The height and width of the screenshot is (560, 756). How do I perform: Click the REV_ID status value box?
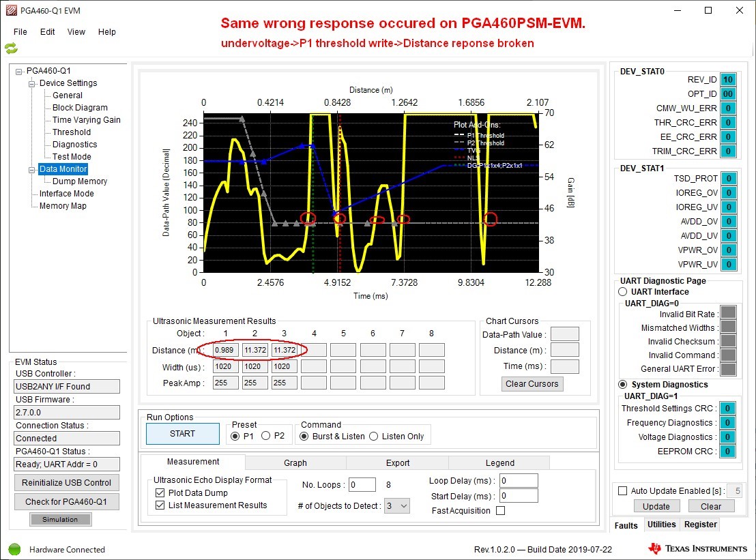point(728,80)
